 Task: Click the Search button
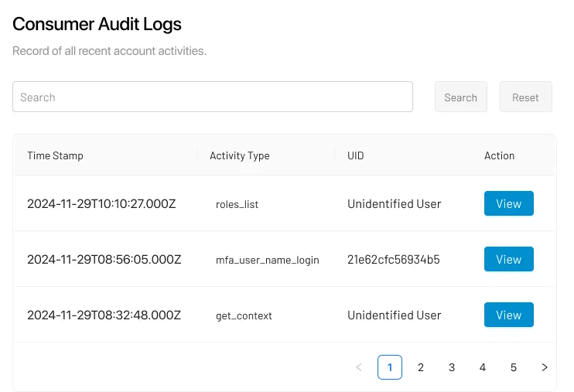tap(460, 97)
